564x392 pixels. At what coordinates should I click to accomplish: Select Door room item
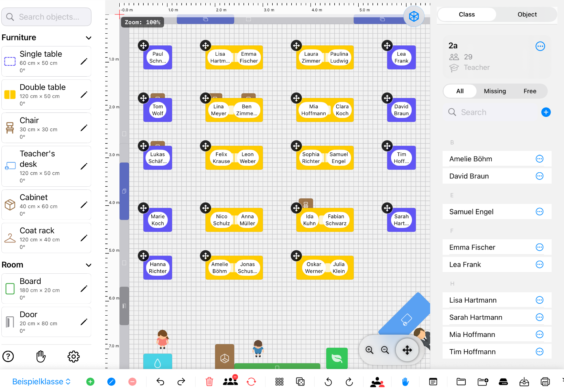[x=46, y=322]
